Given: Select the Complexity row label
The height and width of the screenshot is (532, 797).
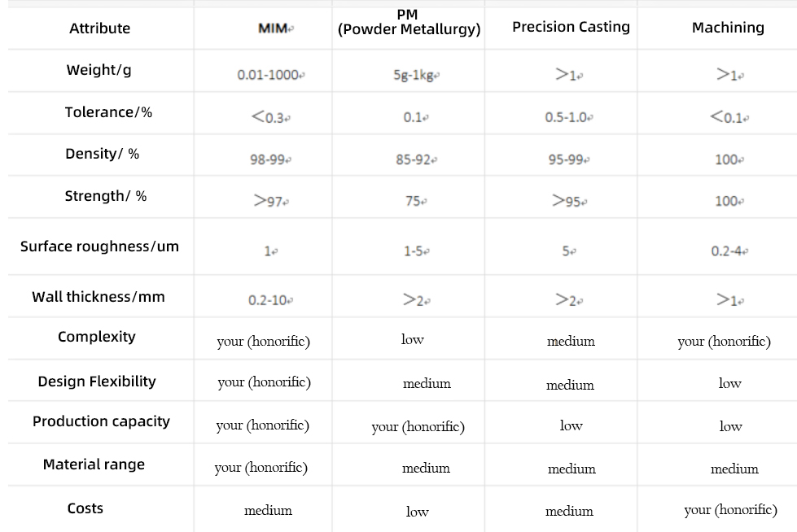Looking at the screenshot, I should pos(97,337).
